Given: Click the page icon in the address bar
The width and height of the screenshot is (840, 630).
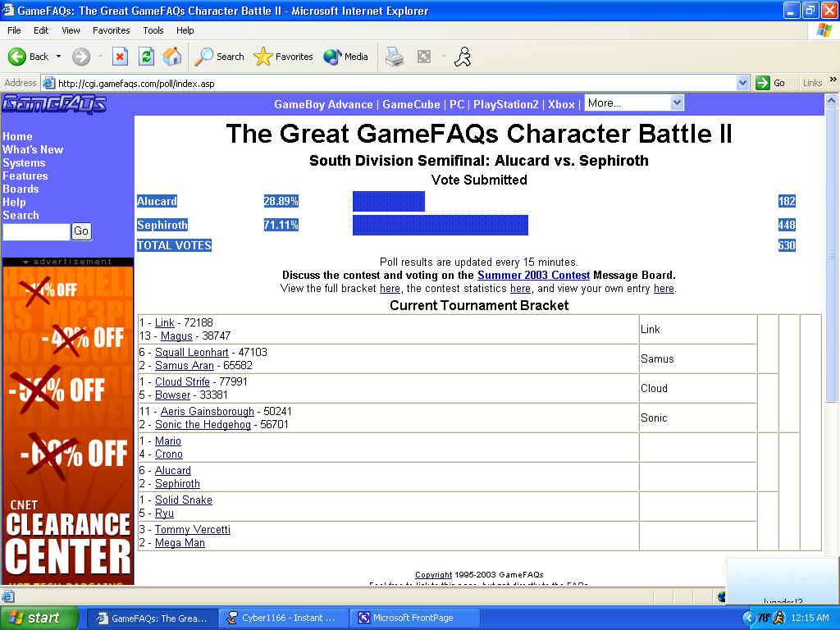Looking at the screenshot, I should point(48,83).
